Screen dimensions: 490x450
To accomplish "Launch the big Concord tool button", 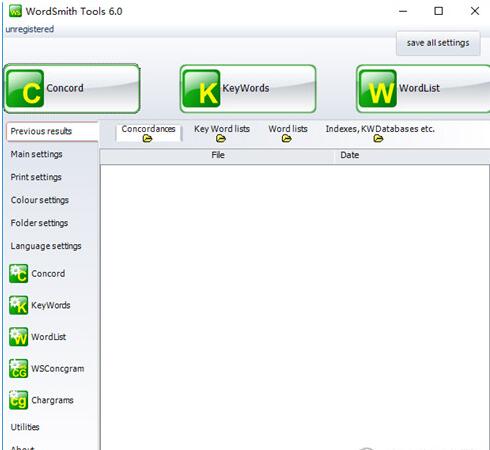I will [x=72, y=89].
